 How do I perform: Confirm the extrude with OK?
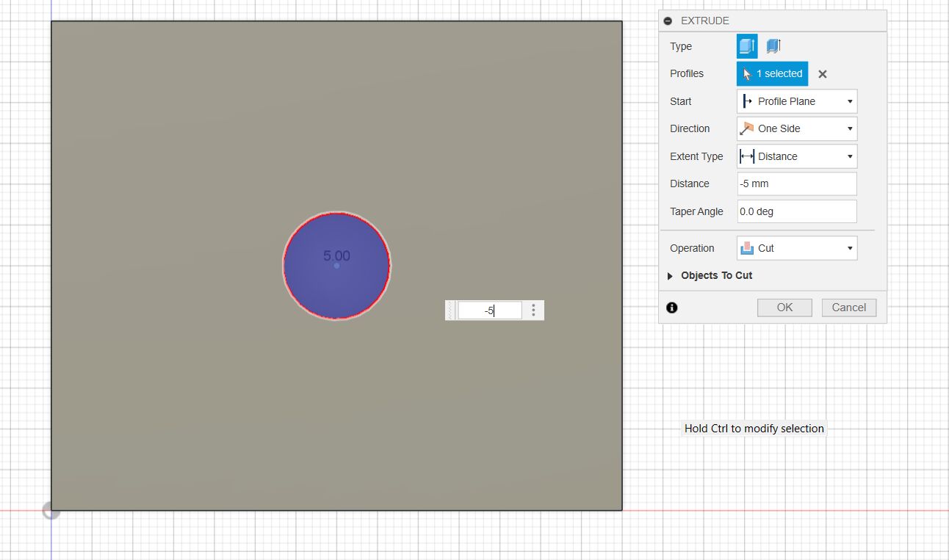[x=784, y=308]
